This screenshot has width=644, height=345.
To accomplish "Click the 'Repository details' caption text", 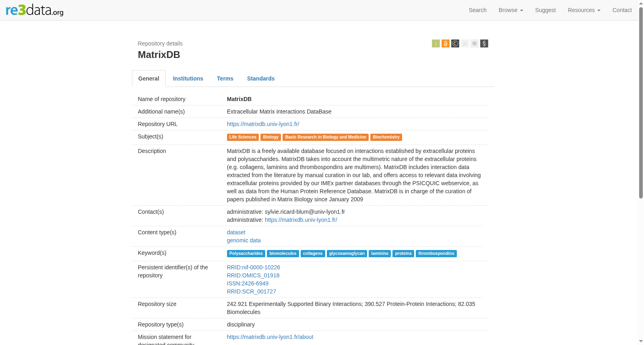I will click(x=160, y=43).
